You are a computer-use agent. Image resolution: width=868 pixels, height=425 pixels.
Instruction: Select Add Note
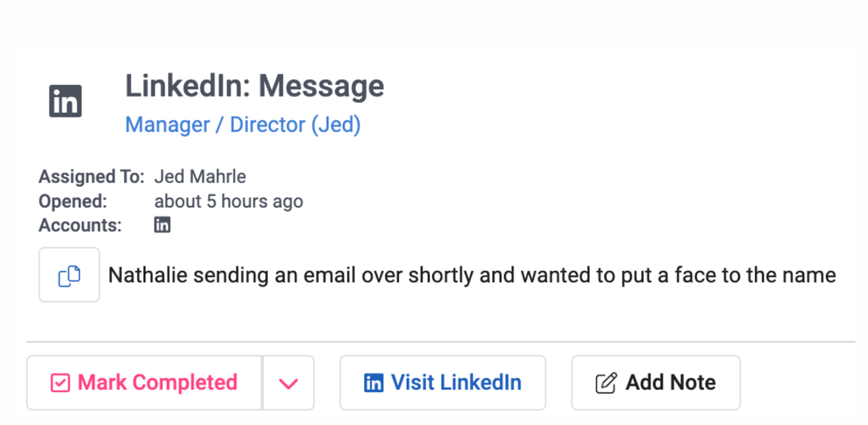click(655, 382)
